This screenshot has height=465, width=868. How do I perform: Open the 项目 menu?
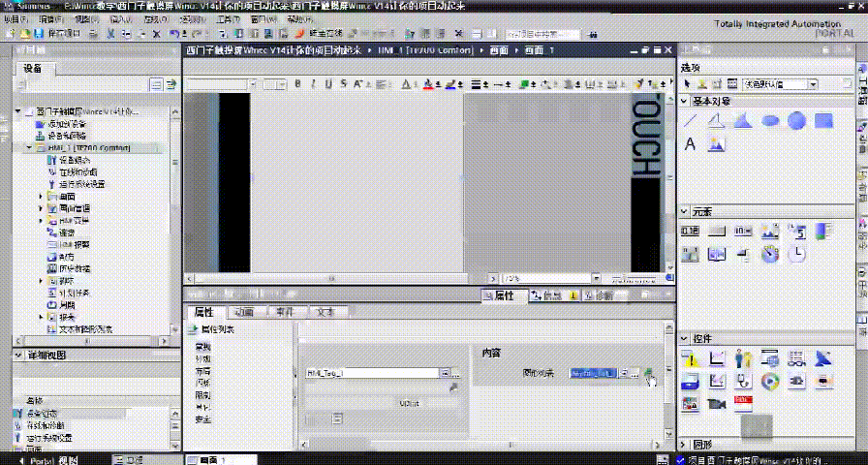pyautogui.click(x=15, y=19)
